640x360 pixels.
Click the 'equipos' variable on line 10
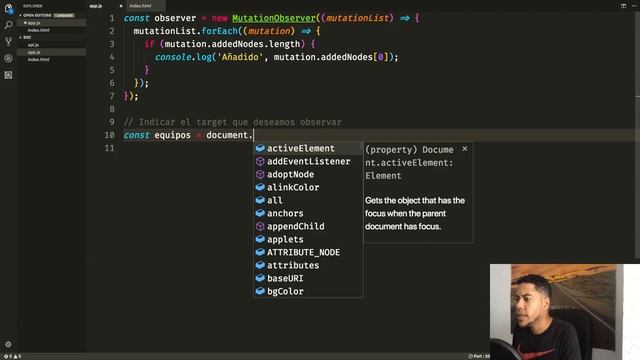tap(172, 135)
